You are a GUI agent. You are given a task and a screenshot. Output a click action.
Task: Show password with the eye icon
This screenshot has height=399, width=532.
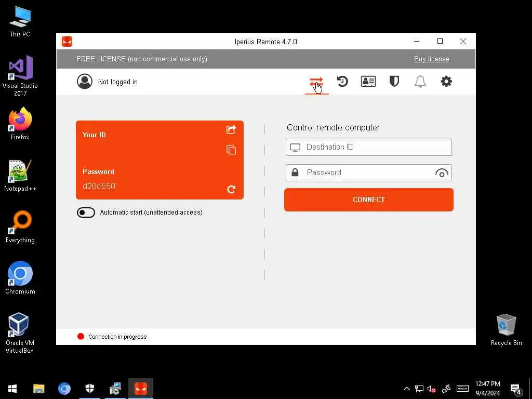pyautogui.click(x=442, y=173)
